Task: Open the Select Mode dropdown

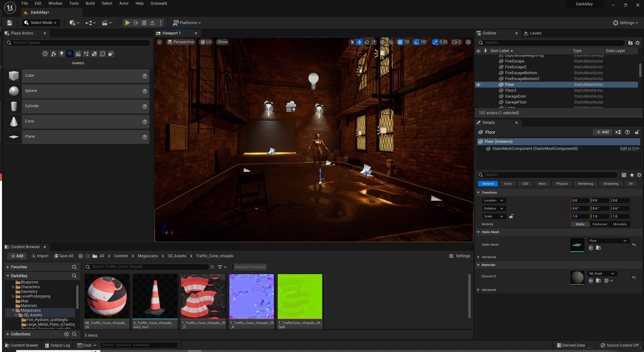Action: point(41,23)
